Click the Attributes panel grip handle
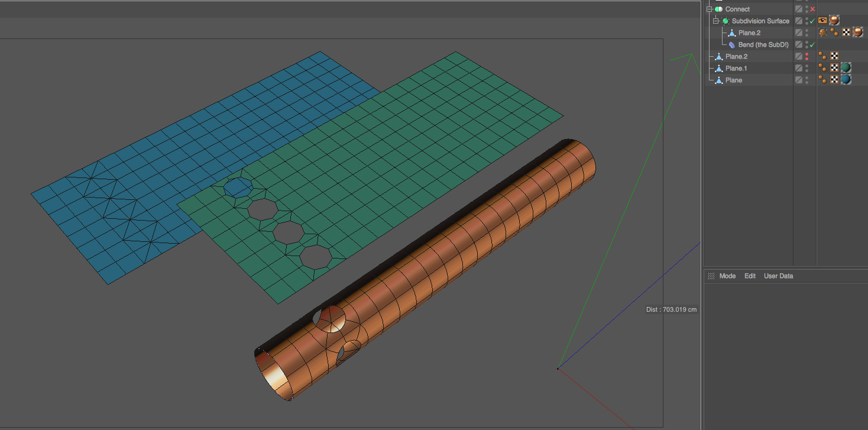Viewport: 868px width, 430px height. 711,276
